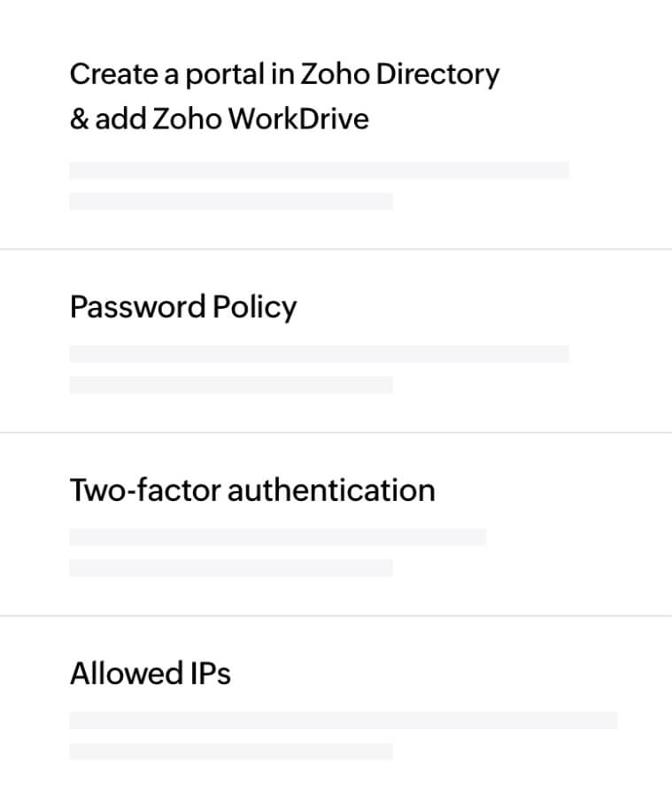Click the divider line above Allowed IPs
The image size is (672, 808).
click(336, 616)
